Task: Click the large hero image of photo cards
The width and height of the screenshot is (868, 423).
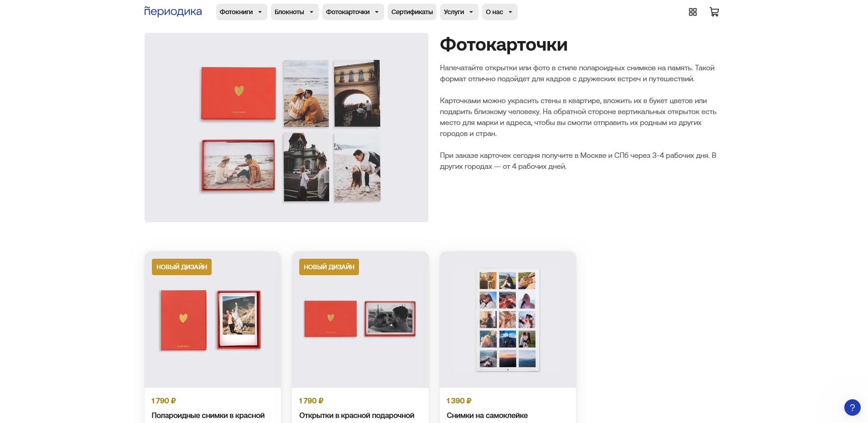Action: (x=286, y=127)
